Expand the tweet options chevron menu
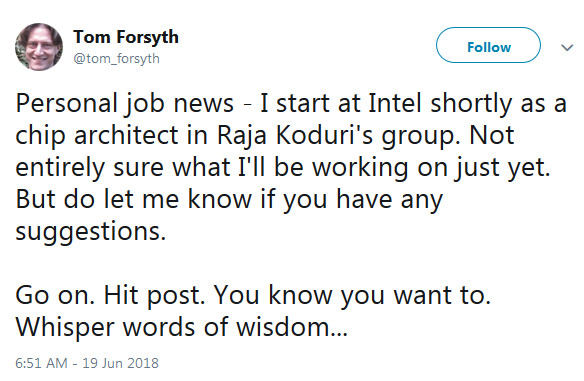The height and width of the screenshot is (381, 584). click(567, 48)
